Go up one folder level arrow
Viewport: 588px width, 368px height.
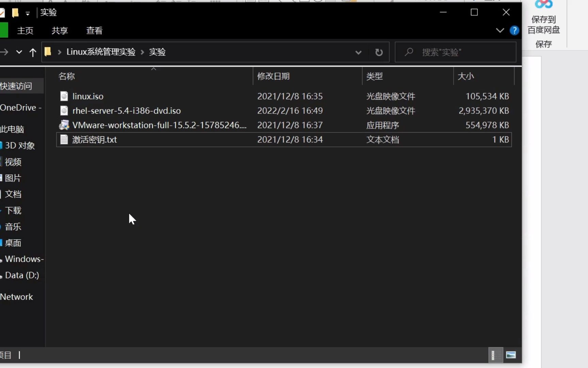(x=33, y=52)
